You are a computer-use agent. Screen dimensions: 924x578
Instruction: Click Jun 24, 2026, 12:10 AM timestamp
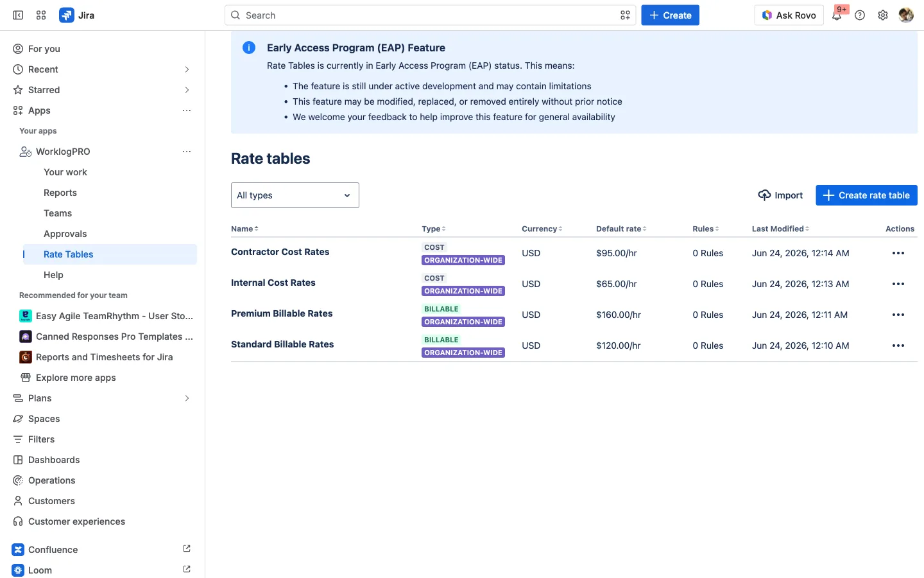point(801,346)
